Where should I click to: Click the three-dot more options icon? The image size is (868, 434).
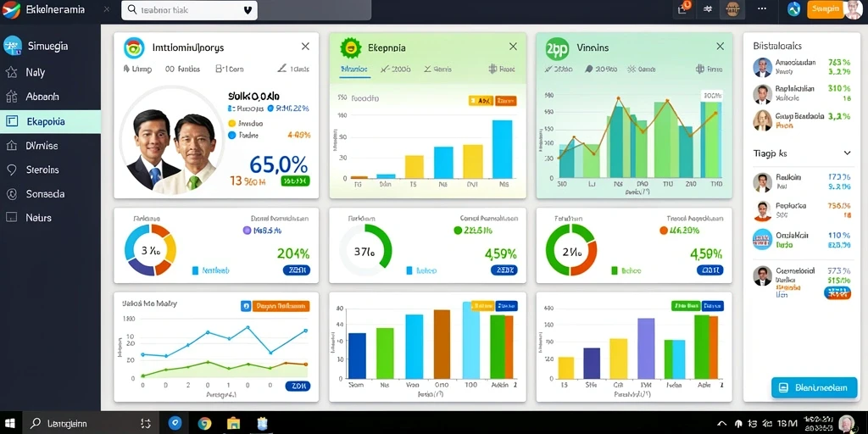pyautogui.click(x=762, y=8)
